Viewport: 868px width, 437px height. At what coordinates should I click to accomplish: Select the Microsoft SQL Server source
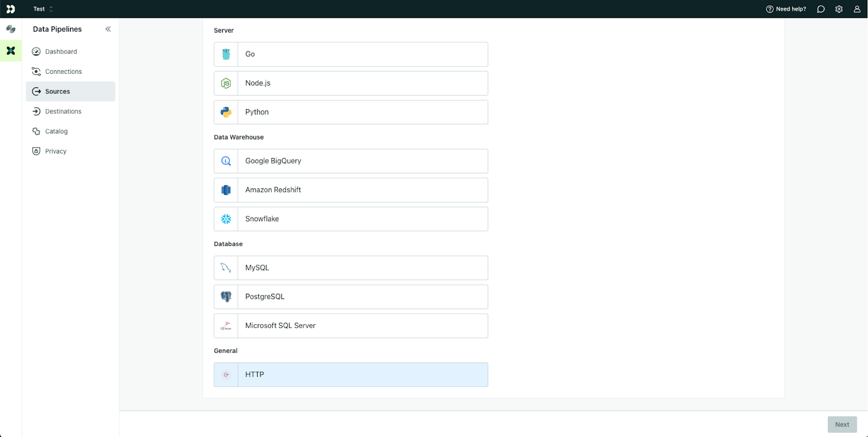[x=351, y=326]
